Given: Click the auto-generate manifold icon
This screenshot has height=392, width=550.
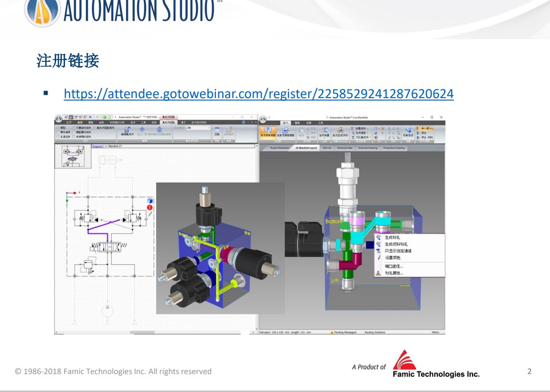Looking at the screenshot, I should pyautogui.click(x=340, y=131).
